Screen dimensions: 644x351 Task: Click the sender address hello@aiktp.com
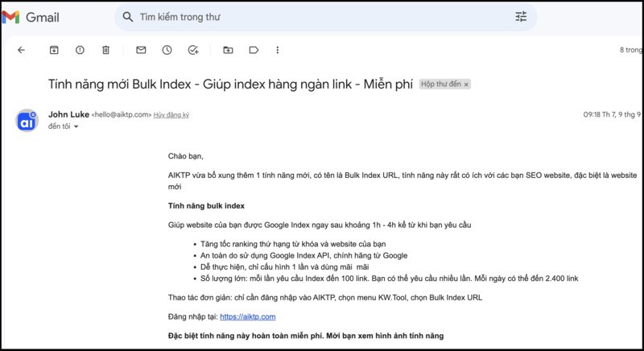pyautogui.click(x=122, y=115)
